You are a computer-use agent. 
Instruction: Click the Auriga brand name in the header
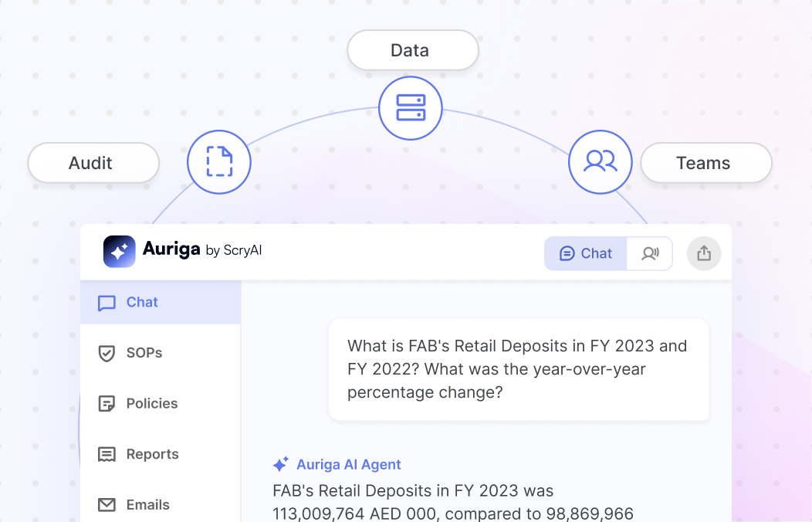[171, 249]
